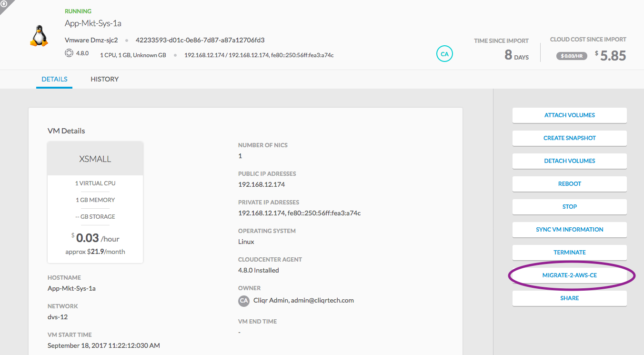Image resolution: width=644 pixels, height=355 pixels.
Task: Click the VM name App-Mkt-Sys-1a title
Action: pyautogui.click(x=93, y=23)
